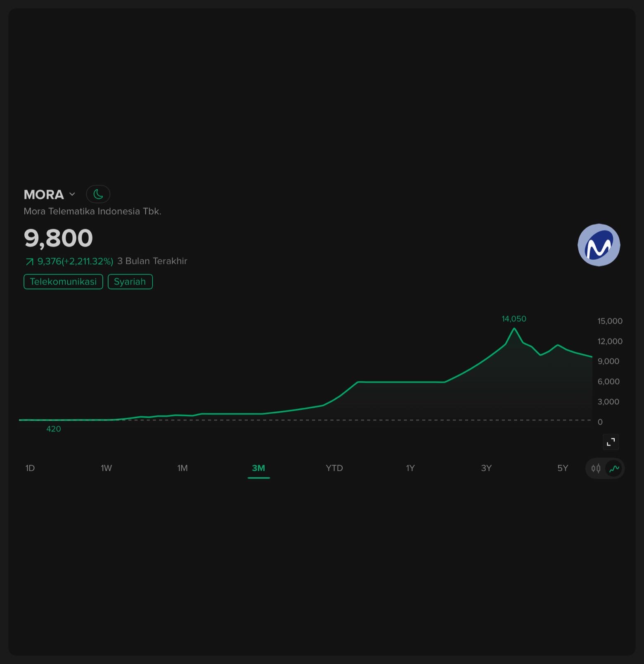Select the 1D time range
Image resolution: width=644 pixels, height=664 pixels.
pos(30,468)
